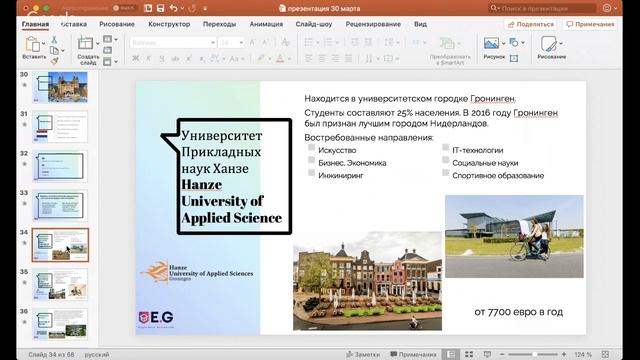This screenshot has width=640, height=360.
Task: Toggle Underline (Ч) formatting
Action: coord(162,59)
